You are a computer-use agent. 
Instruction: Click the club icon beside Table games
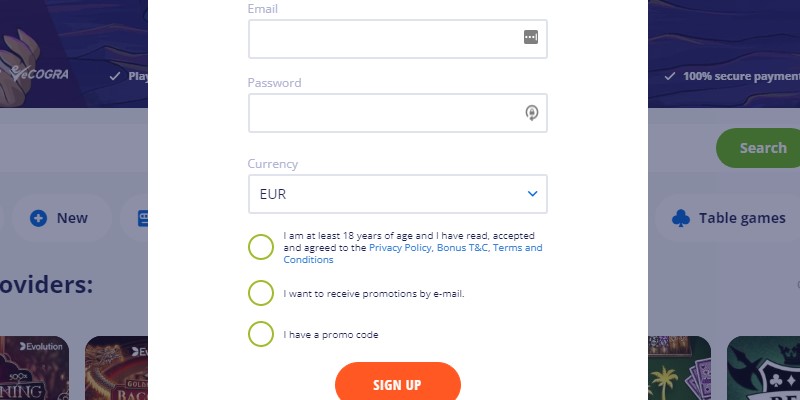pyautogui.click(x=681, y=218)
